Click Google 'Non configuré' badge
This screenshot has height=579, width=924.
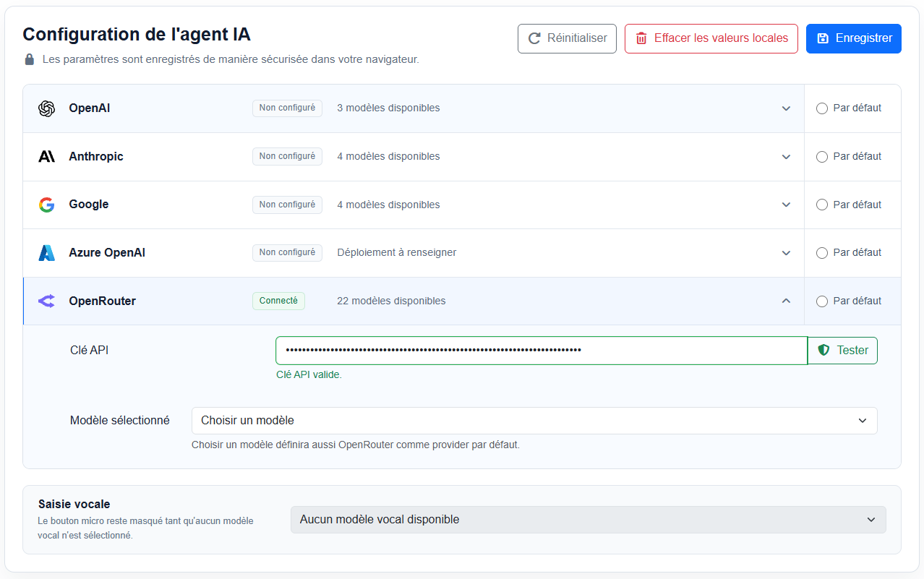[287, 205]
